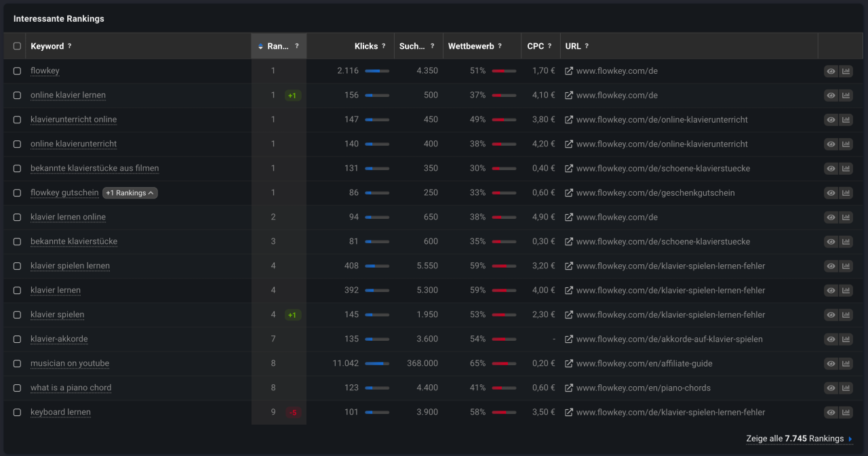Tick checkbox for flowkey gutschein

pyautogui.click(x=17, y=193)
